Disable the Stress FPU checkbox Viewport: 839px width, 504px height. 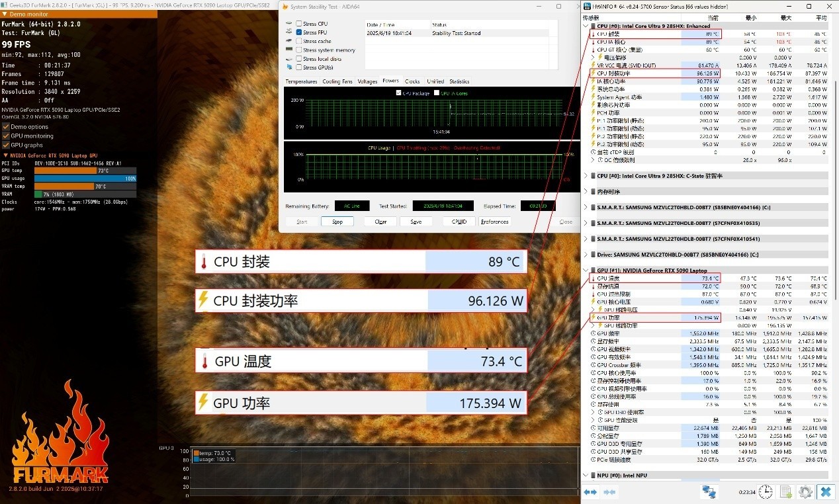point(299,32)
